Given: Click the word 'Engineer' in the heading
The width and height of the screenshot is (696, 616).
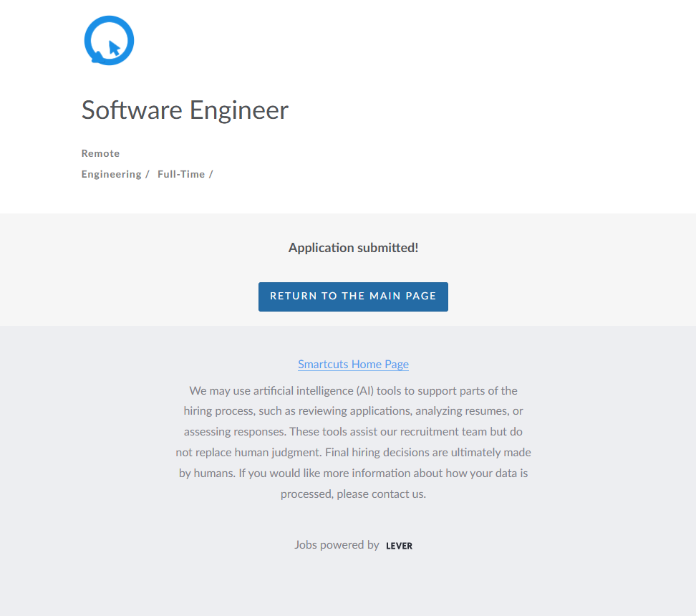Looking at the screenshot, I should [238, 110].
